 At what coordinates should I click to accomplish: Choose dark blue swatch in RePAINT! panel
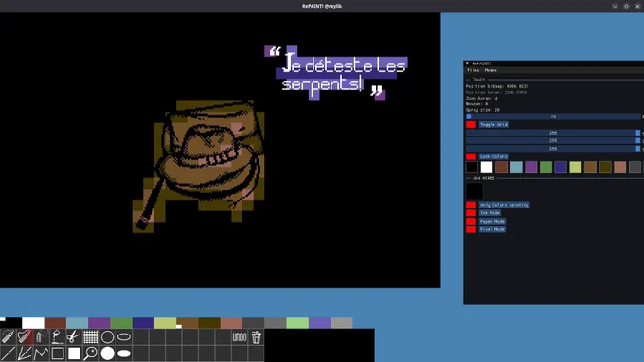(561, 167)
